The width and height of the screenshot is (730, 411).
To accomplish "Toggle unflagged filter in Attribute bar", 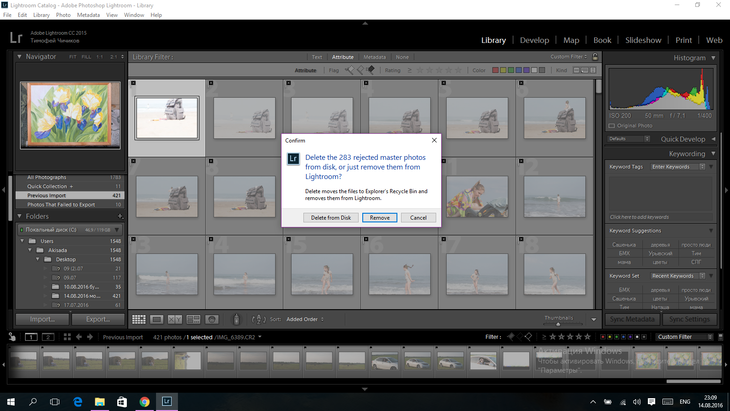I will pos(360,70).
